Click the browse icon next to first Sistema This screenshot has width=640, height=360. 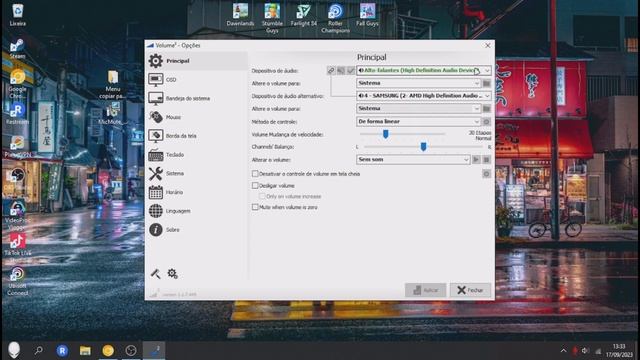pyautogui.click(x=487, y=83)
